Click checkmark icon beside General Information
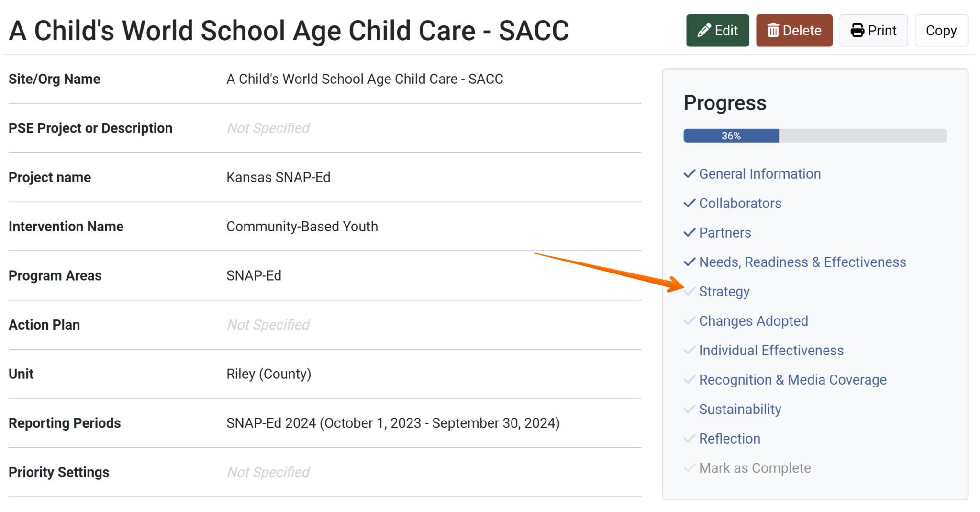980x512 pixels. 689,174
